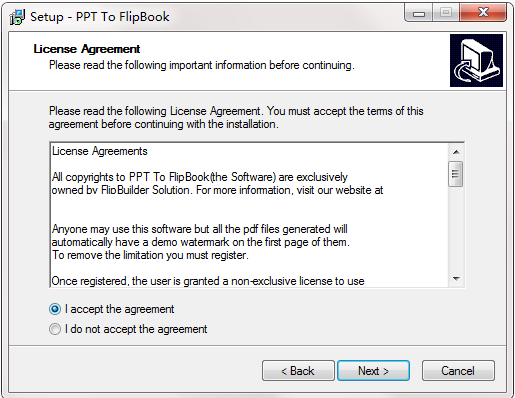Click the license text scroll up arrow
The height and width of the screenshot is (398, 515).
(456, 152)
